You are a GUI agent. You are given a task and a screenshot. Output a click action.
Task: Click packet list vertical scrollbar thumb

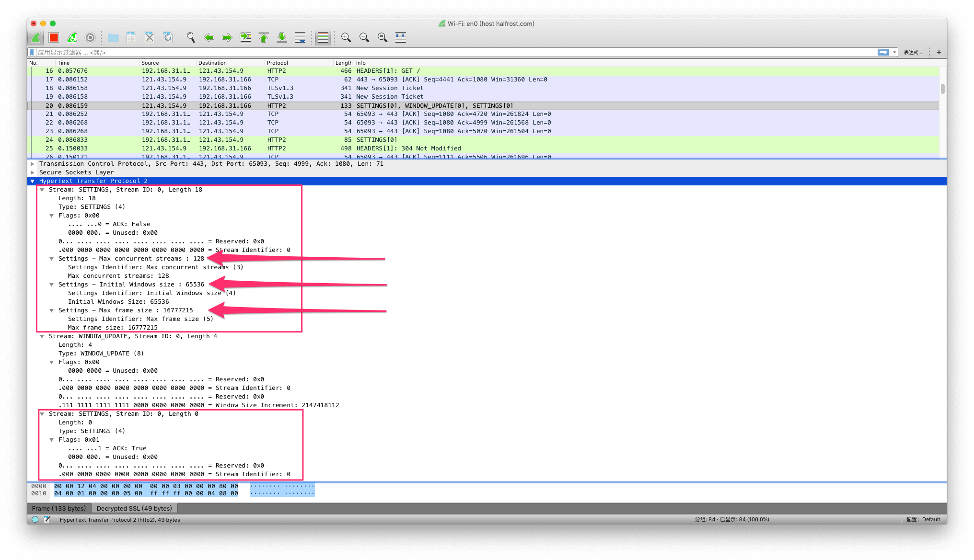click(x=942, y=89)
